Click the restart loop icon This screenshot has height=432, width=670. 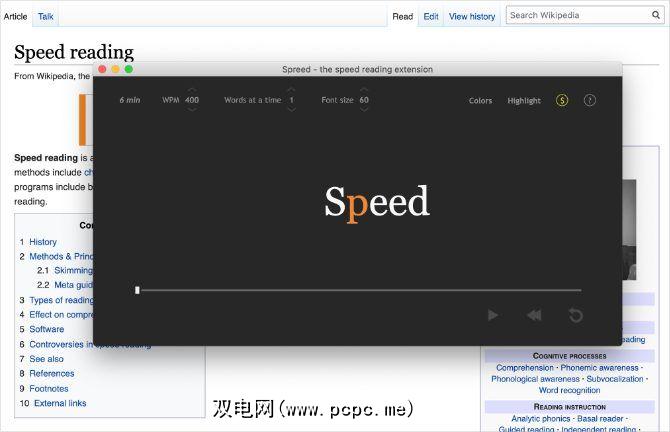[x=575, y=315]
